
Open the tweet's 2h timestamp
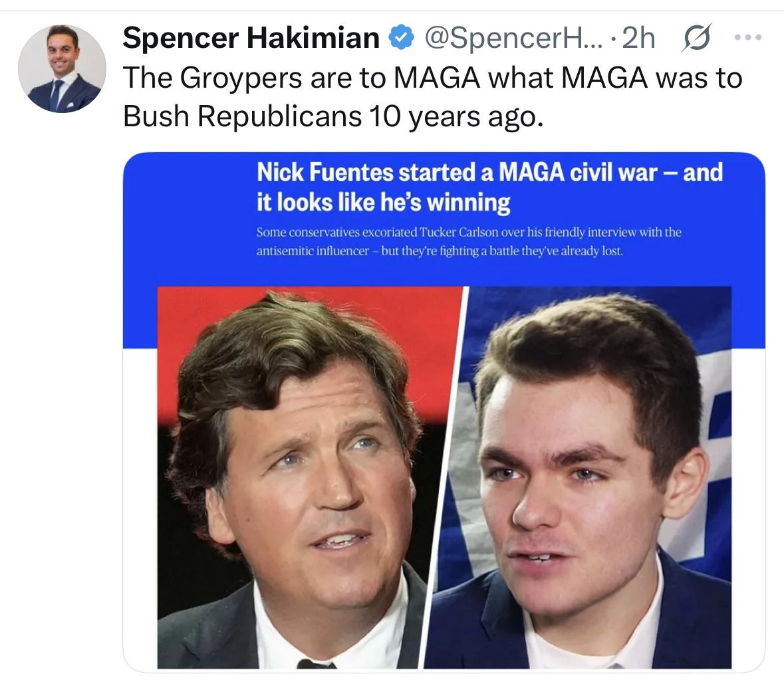click(638, 39)
